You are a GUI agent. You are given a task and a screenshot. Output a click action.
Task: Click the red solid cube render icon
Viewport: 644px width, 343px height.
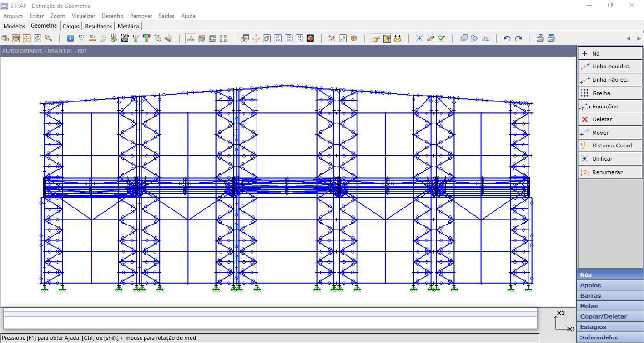coord(310,38)
